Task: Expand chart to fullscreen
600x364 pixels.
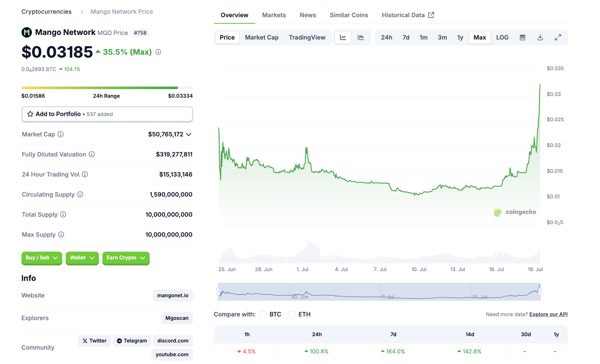Action: click(558, 38)
